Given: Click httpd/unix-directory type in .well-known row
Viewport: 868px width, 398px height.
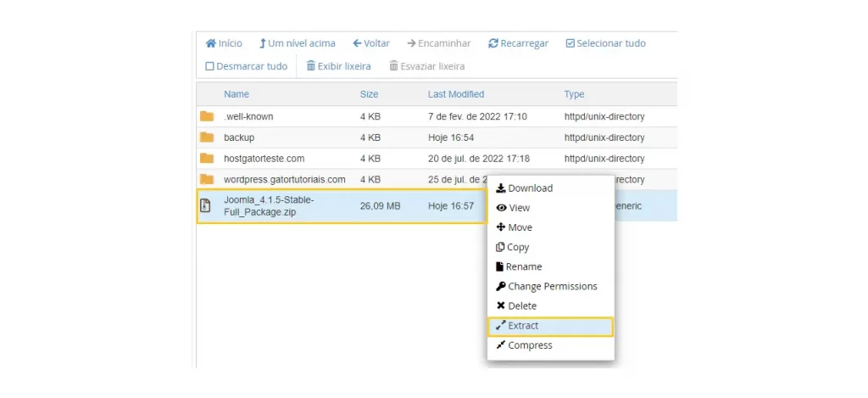Looking at the screenshot, I should pyautogui.click(x=604, y=116).
